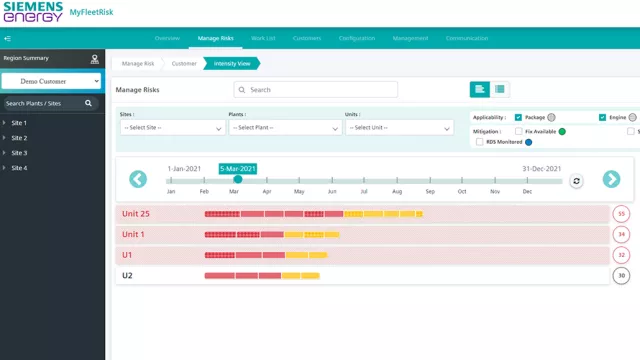Click the U2 yellow intensity bar segment
Viewport: 640px width, 360px height.
pyautogui.click(x=301, y=276)
